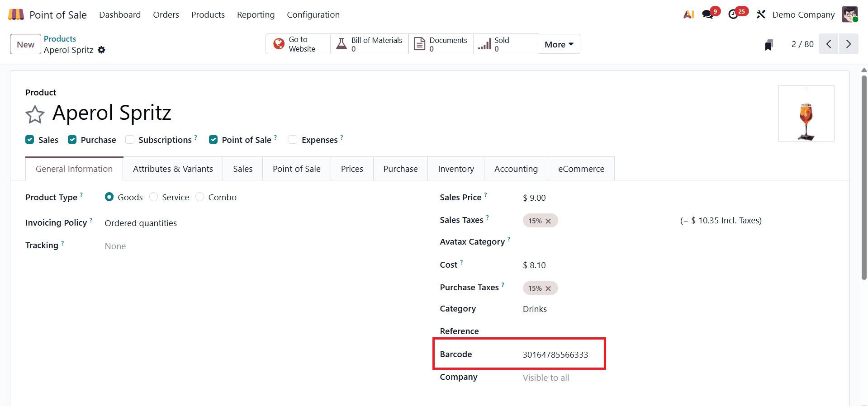Remove the 15% Purchase Taxes tag

pyautogui.click(x=548, y=288)
